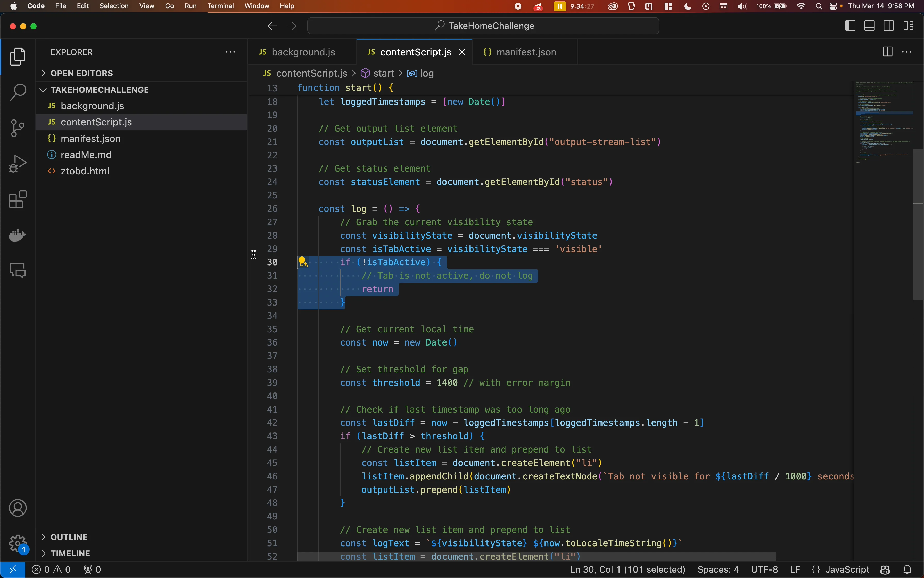
Task: Switch to the manifest.json tab
Action: (x=525, y=52)
